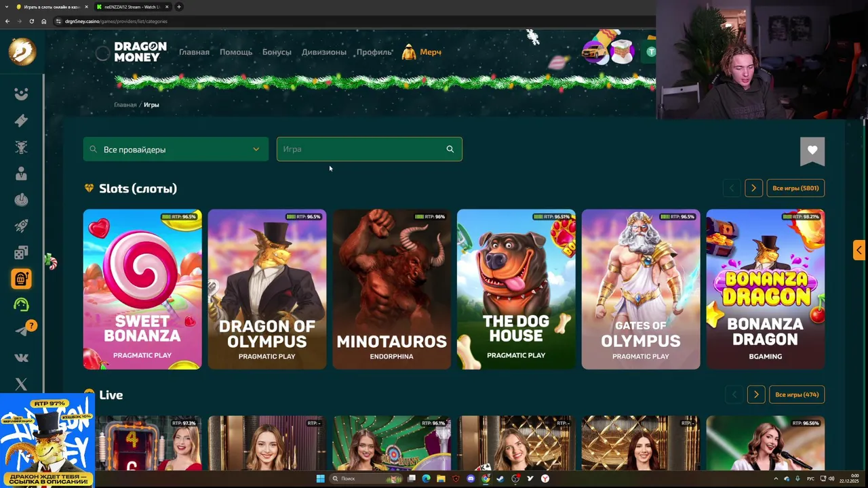
Task: Open Главная in top navigation
Action: pyautogui.click(x=194, y=52)
